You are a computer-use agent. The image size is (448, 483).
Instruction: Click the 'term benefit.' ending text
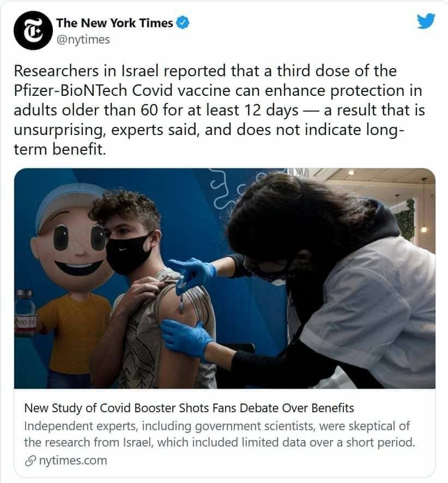click(60, 149)
